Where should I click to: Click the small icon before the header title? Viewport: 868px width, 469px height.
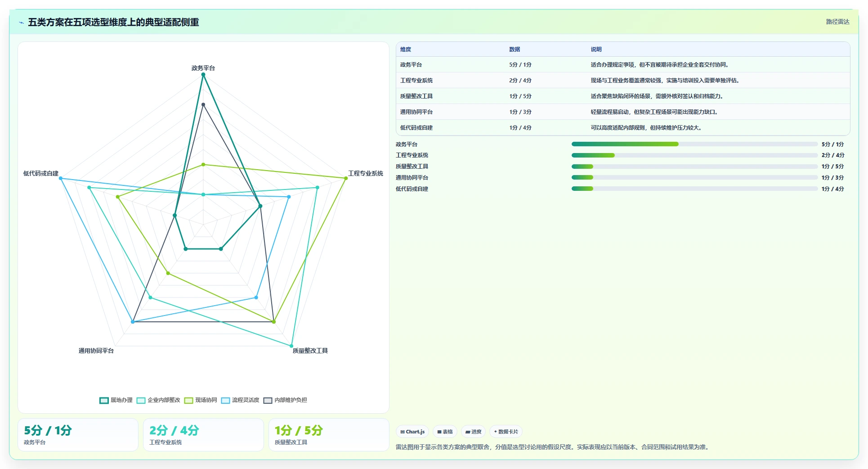click(21, 23)
